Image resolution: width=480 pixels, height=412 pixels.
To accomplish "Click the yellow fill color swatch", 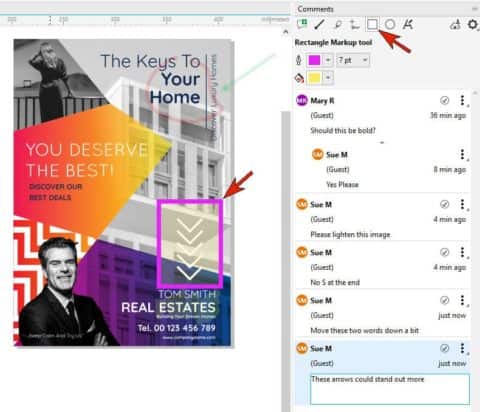I will (x=314, y=78).
